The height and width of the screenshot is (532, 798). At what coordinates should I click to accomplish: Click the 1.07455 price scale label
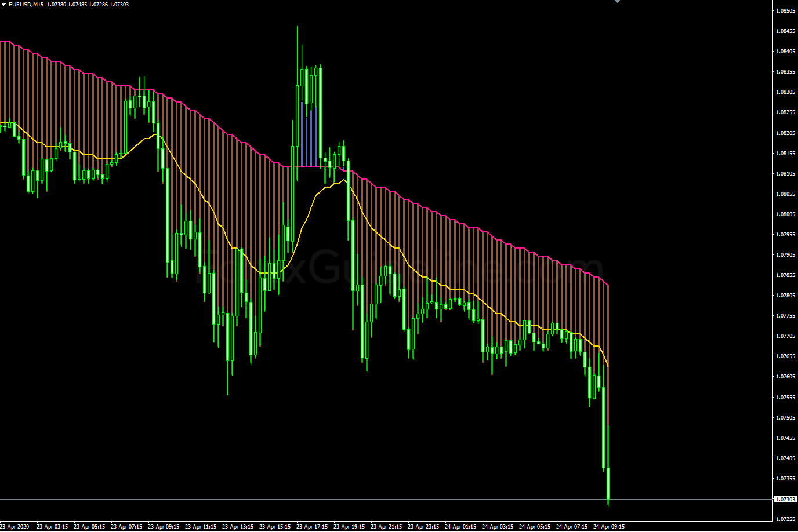point(785,438)
